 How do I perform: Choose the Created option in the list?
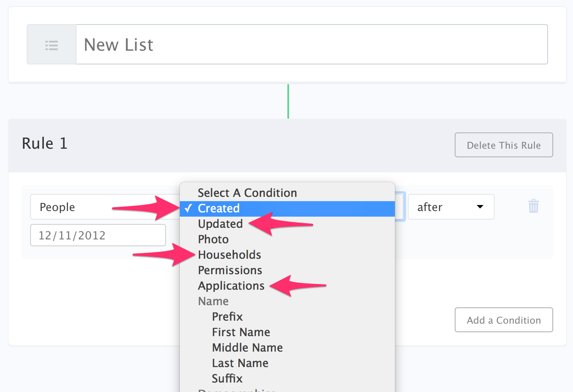219,208
